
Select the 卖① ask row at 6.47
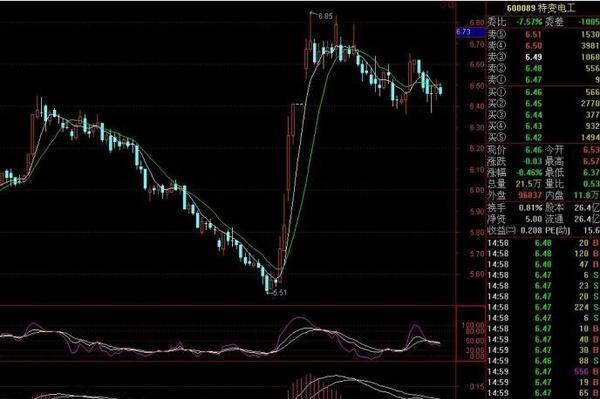543,80
